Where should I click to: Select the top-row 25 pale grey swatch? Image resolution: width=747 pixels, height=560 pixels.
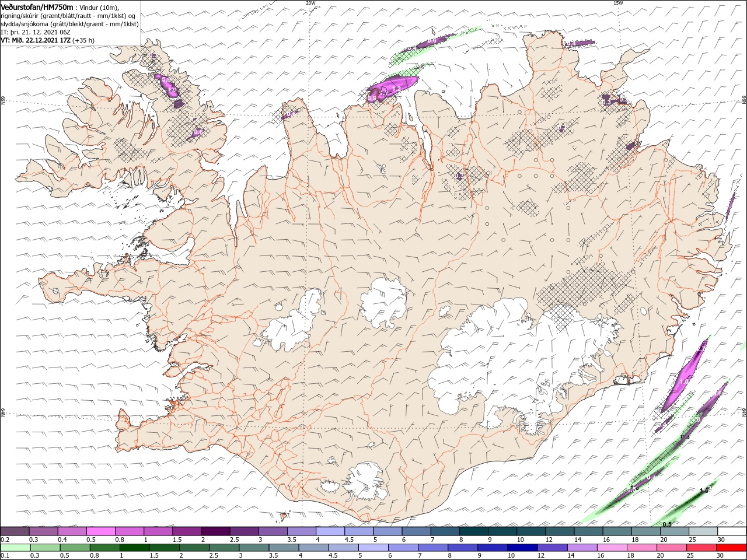pyautogui.click(x=704, y=531)
